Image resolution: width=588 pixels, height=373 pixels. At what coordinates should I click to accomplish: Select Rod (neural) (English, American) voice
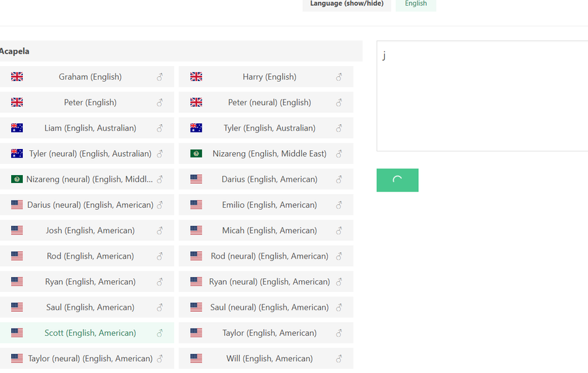(269, 256)
